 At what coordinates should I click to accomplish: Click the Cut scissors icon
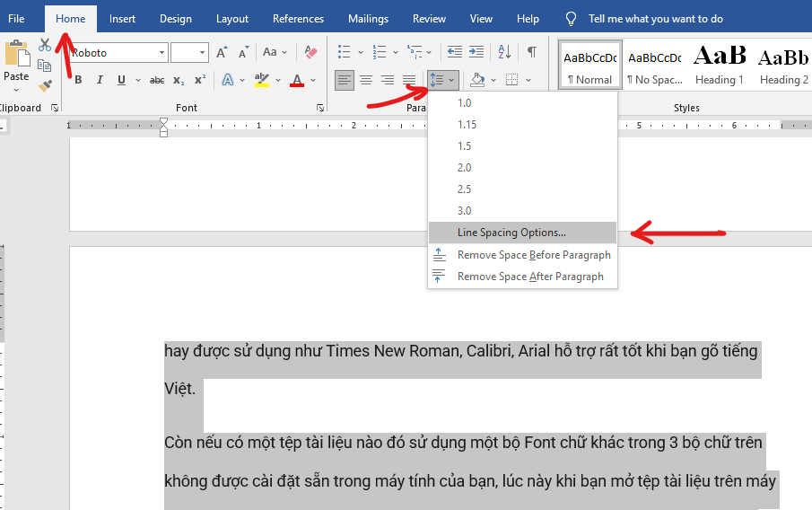coord(45,45)
